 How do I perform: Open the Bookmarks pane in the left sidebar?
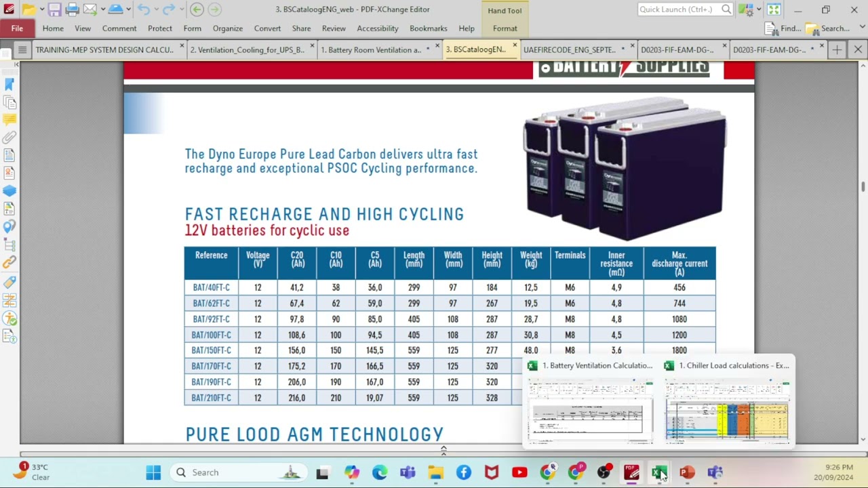9,84
